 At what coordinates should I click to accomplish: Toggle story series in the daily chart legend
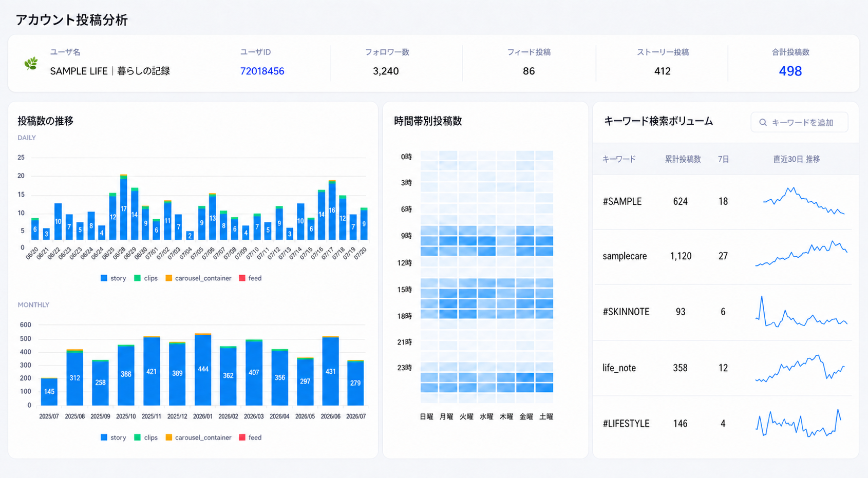[x=113, y=278]
